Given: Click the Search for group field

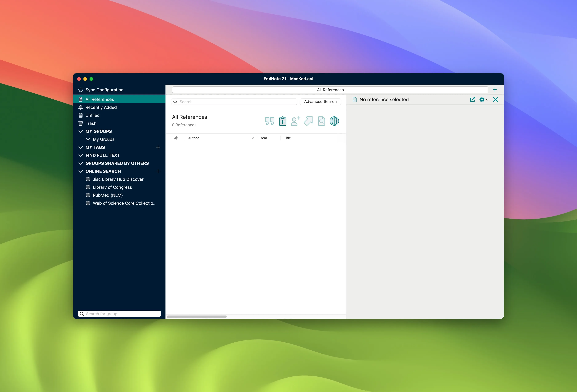Looking at the screenshot, I should 119,314.
